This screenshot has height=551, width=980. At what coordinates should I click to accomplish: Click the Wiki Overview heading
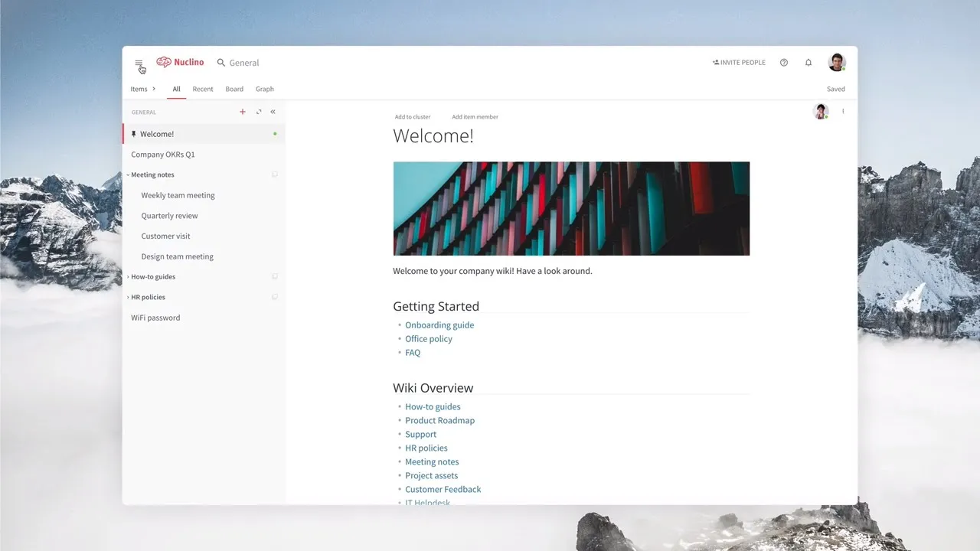click(x=433, y=388)
